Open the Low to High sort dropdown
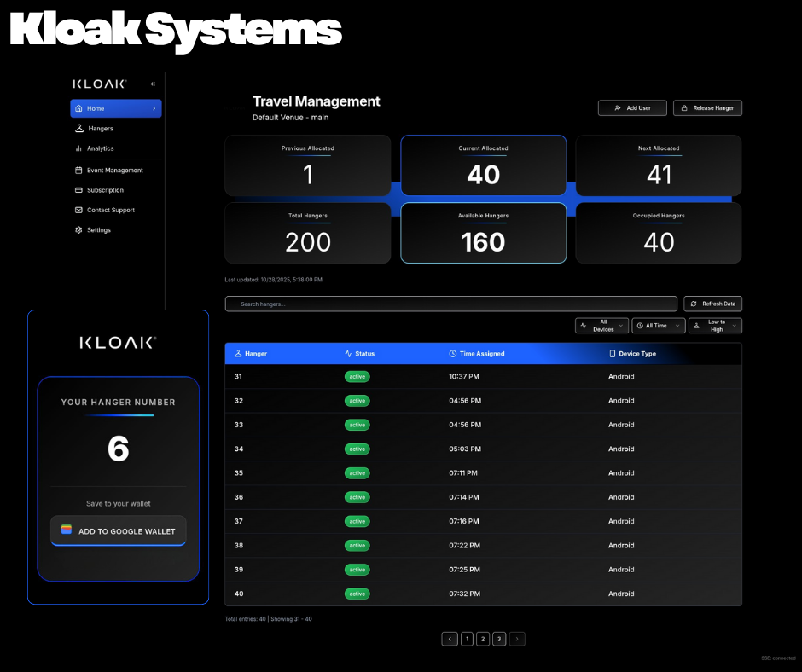Screen dimensions: 802x672 [x=715, y=325]
